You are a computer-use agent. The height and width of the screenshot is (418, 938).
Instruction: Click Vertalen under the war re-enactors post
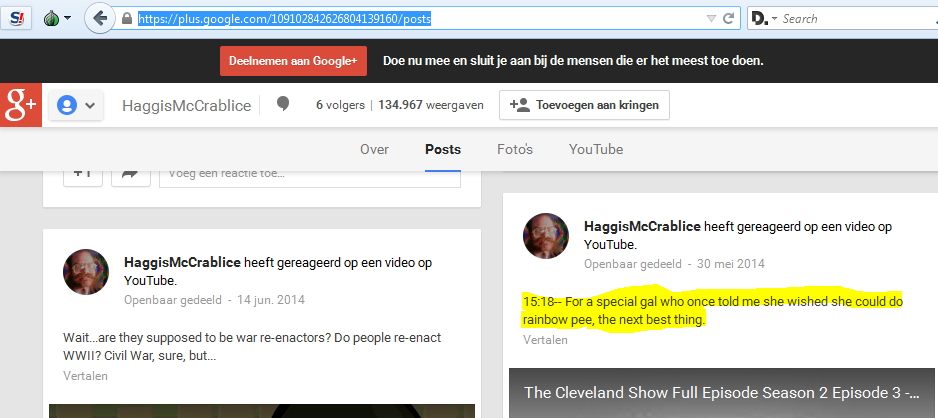pyautogui.click(x=86, y=376)
